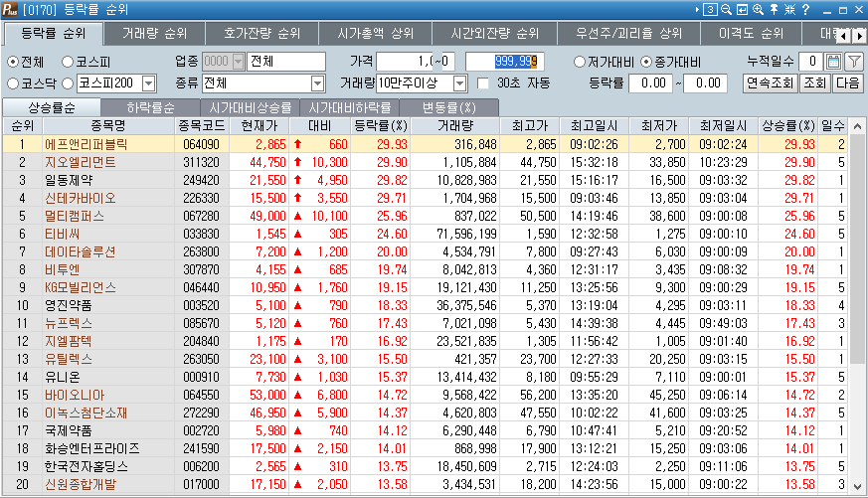Sort by the 종목명 column header
Viewport: 868px width, 498px height.
(108, 126)
